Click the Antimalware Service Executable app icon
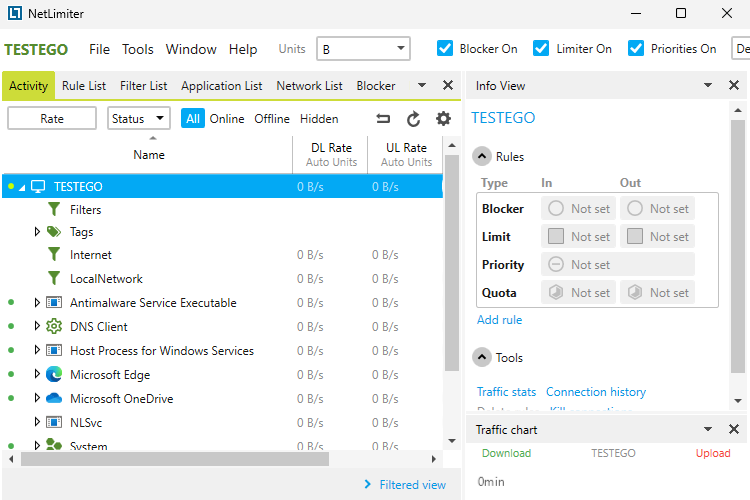 54,302
